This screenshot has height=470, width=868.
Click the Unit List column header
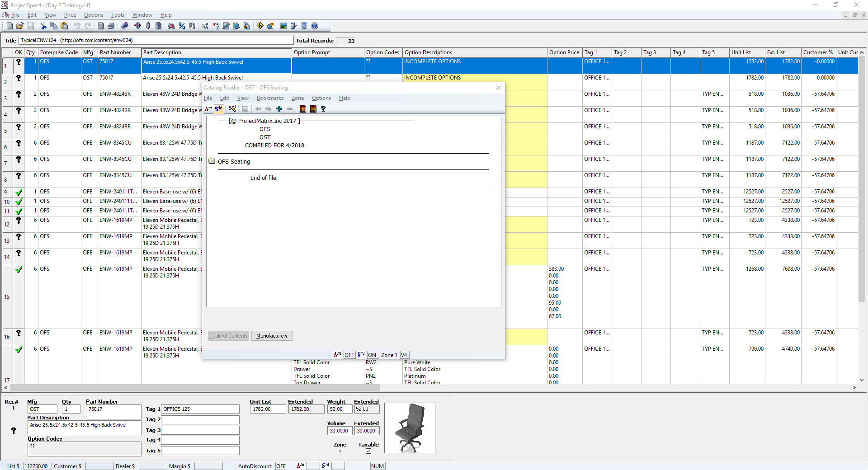(x=747, y=52)
